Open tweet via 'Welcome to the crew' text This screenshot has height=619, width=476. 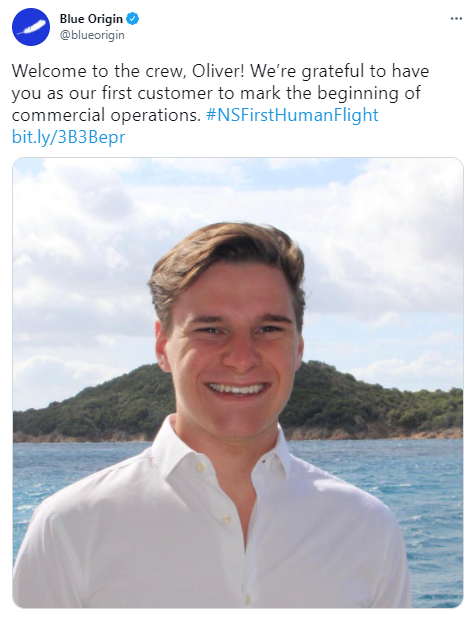pos(99,71)
